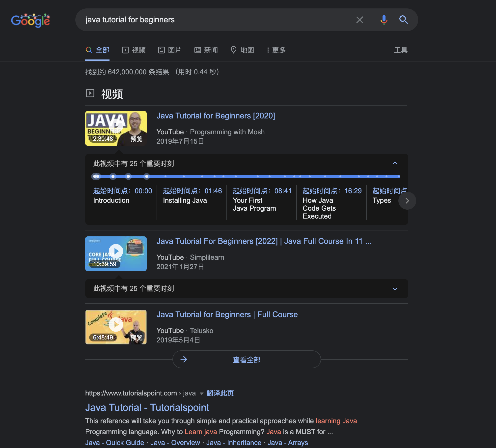This screenshot has width=496, height=448.
Task: Open Java Tutorial for Beginners Full Course link
Action: (227, 314)
